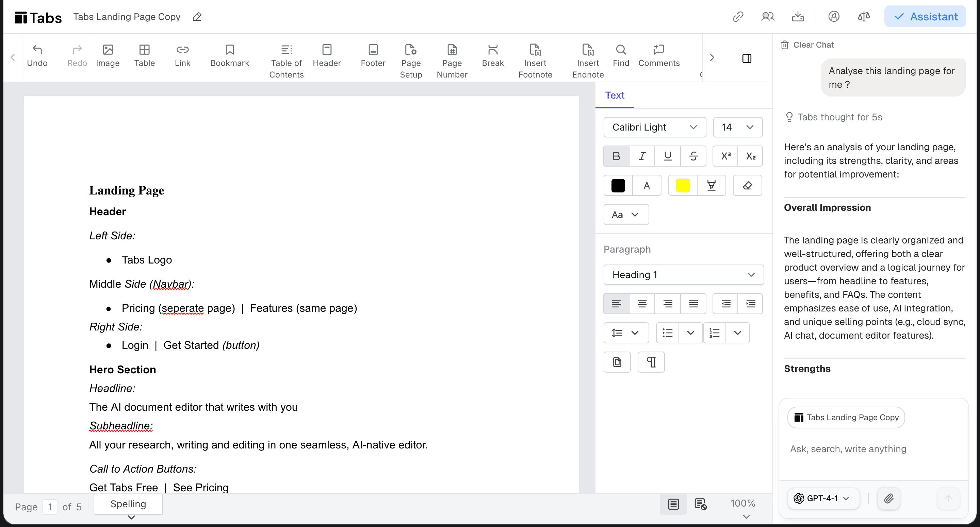Toggle the side panel visibility icon
Screen dimensions: 980x527
coord(747,58)
